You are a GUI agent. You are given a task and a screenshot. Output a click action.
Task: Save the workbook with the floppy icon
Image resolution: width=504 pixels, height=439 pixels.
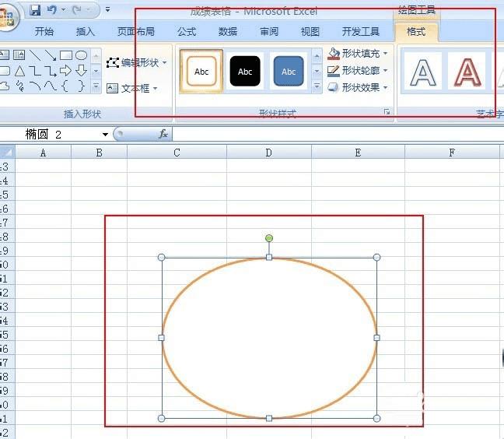tap(35, 9)
